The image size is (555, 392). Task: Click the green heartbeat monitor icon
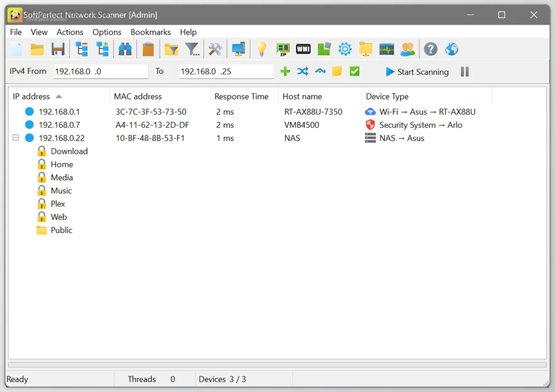tap(387, 49)
